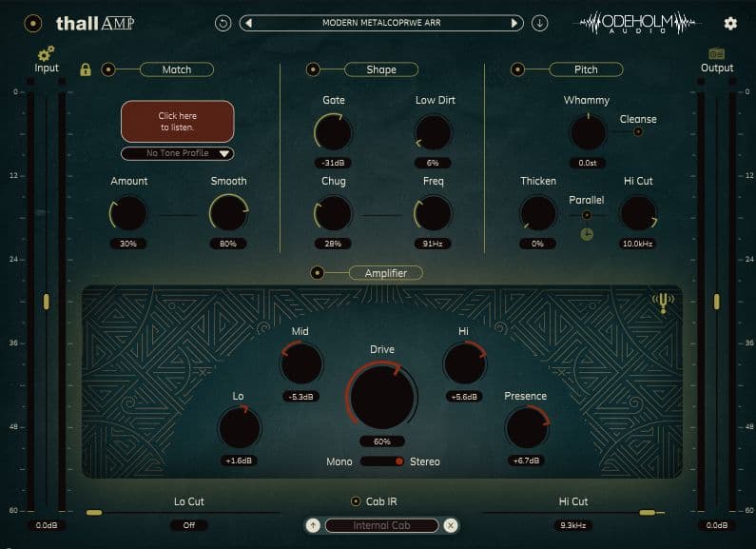The width and height of the screenshot is (756, 549).
Task: Click the Mid -5.3dB value
Action: tap(300, 397)
